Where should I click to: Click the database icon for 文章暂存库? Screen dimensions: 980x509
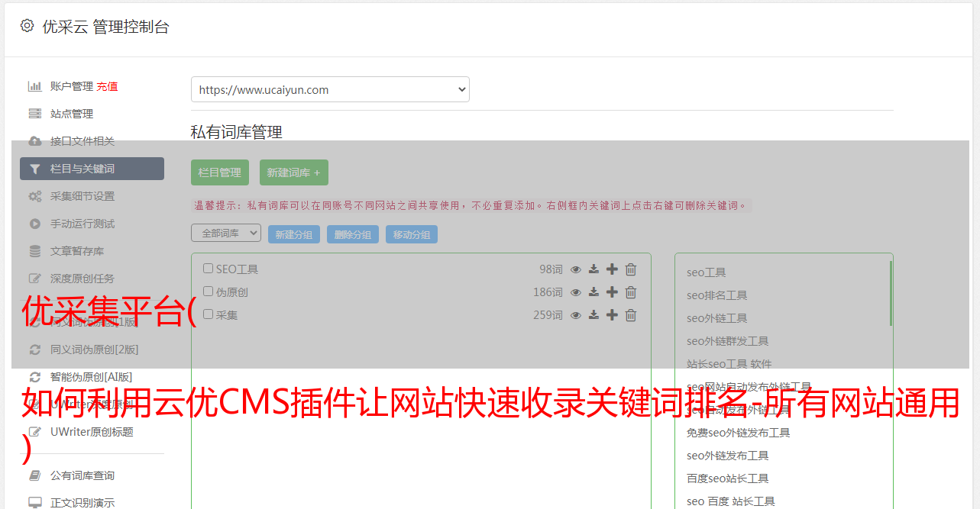(x=35, y=251)
